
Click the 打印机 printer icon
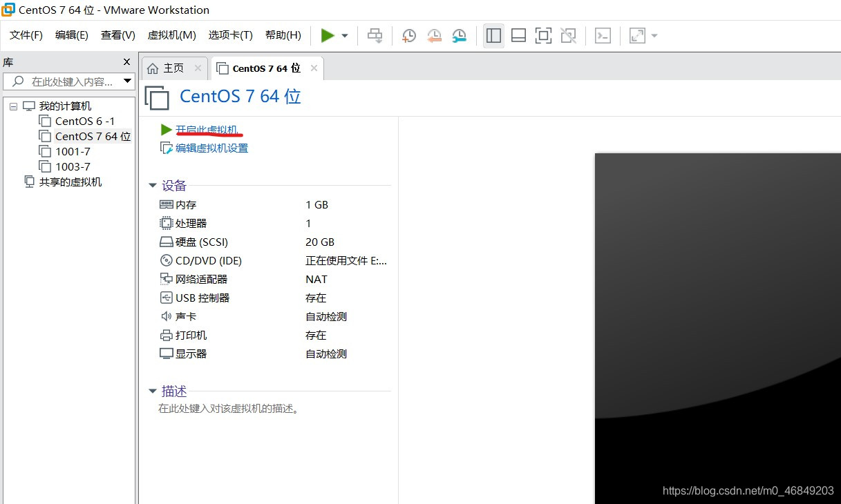coord(166,335)
